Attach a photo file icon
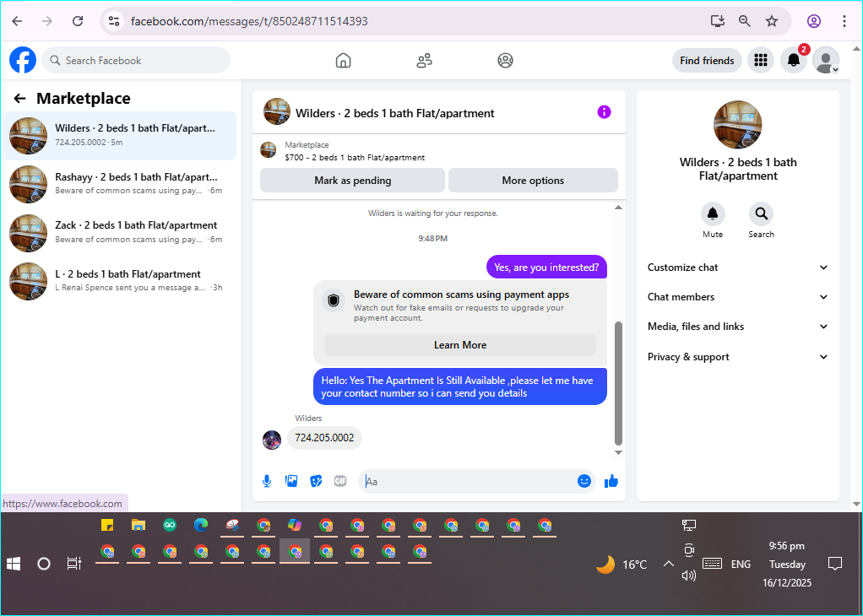The image size is (863, 616). [x=291, y=481]
